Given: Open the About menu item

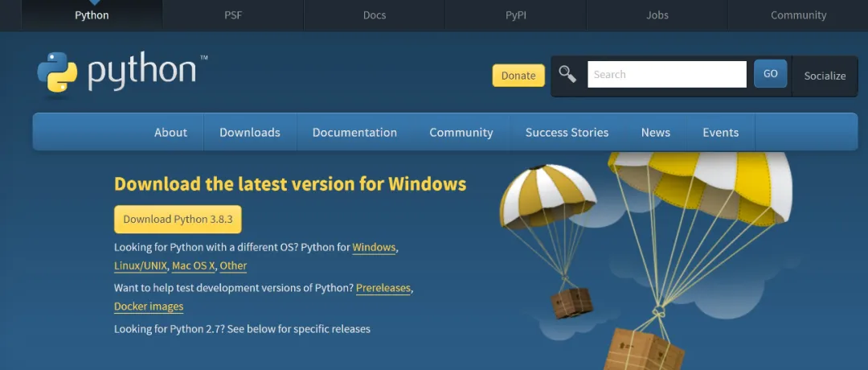Looking at the screenshot, I should tap(170, 133).
